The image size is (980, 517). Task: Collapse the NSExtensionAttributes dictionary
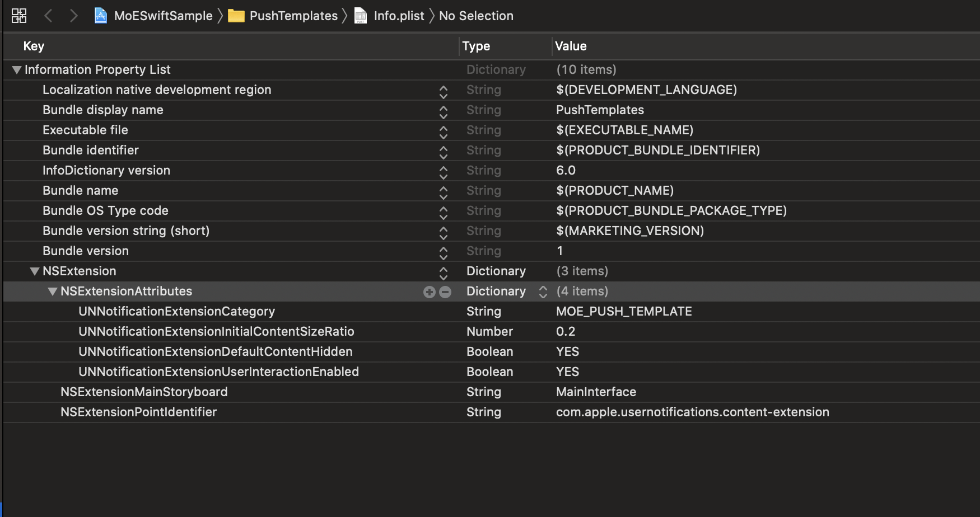(x=53, y=292)
